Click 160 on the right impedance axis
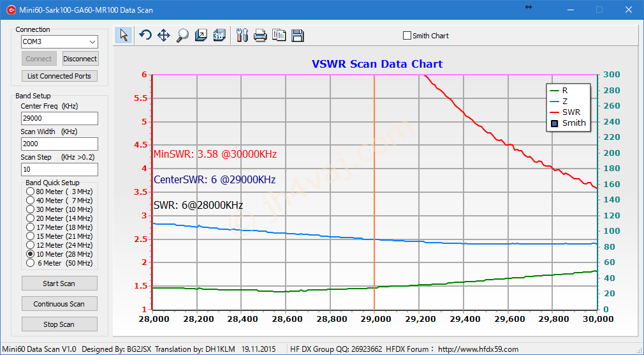The image size is (644, 355). point(611,185)
